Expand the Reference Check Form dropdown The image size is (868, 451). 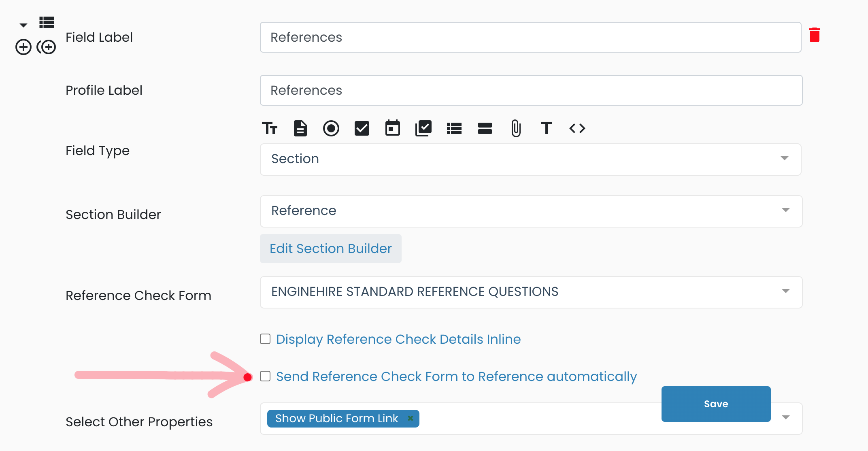pyautogui.click(x=531, y=292)
